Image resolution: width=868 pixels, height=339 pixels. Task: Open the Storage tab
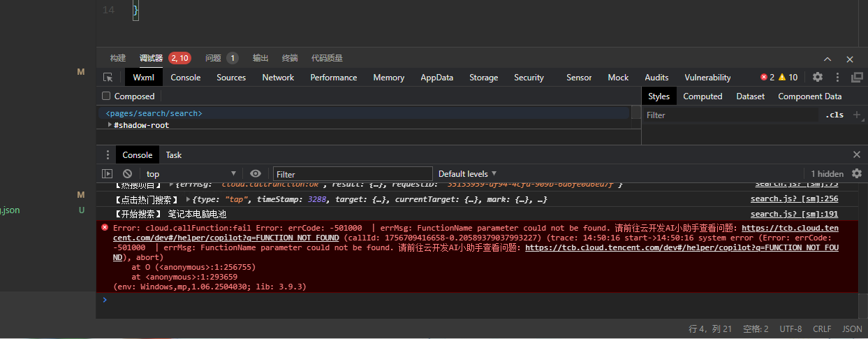(x=484, y=78)
